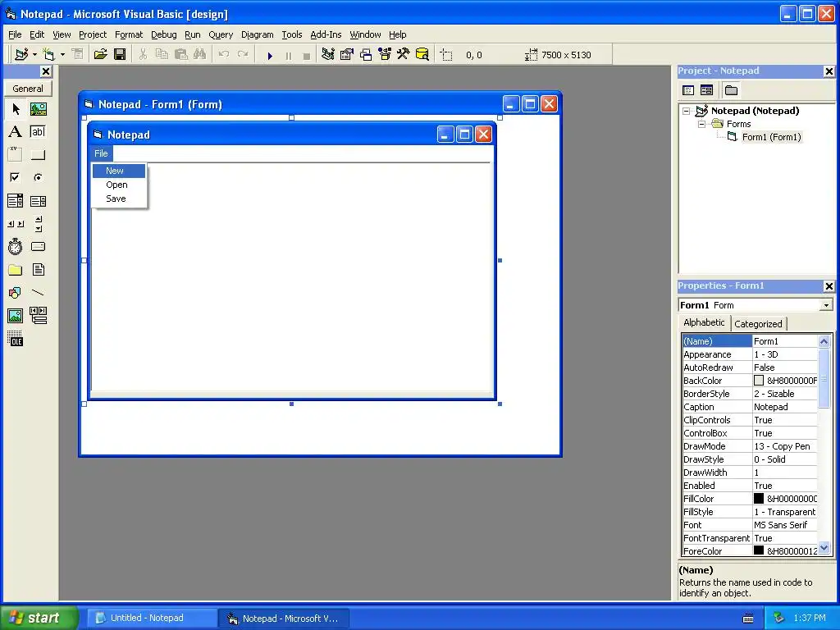Select the CommandButton control tool
This screenshot has height=630, width=840.
coord(38,155)
